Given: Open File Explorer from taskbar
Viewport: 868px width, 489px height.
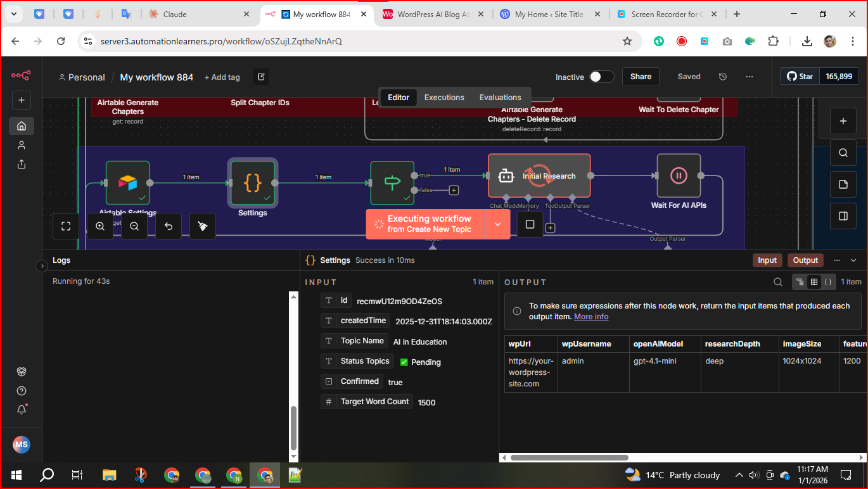Looking at the screenshot, I should (x=110, y=475).
